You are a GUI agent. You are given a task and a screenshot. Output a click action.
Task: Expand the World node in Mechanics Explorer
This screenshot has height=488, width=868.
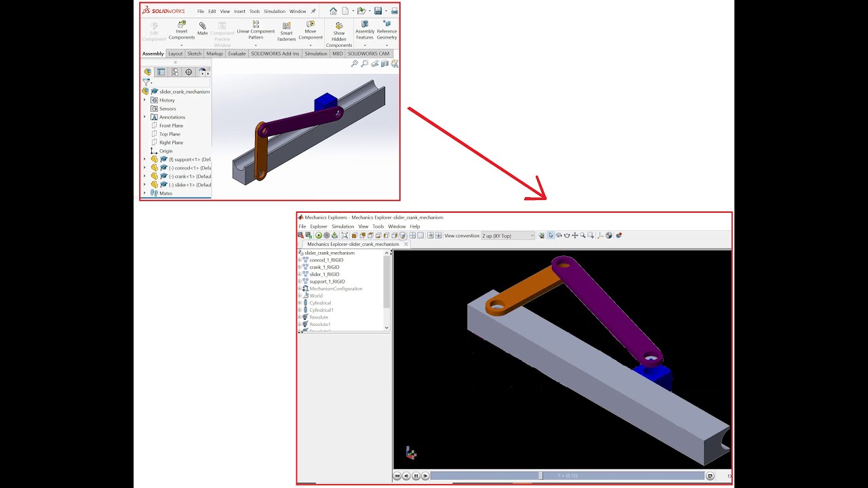coord(299,296)
